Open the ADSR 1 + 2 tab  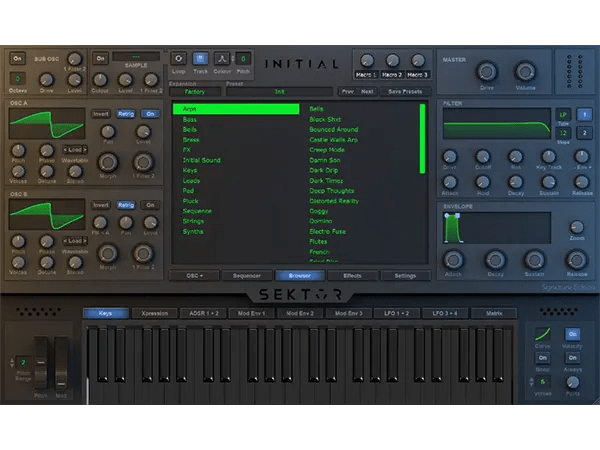pos(204,313)
